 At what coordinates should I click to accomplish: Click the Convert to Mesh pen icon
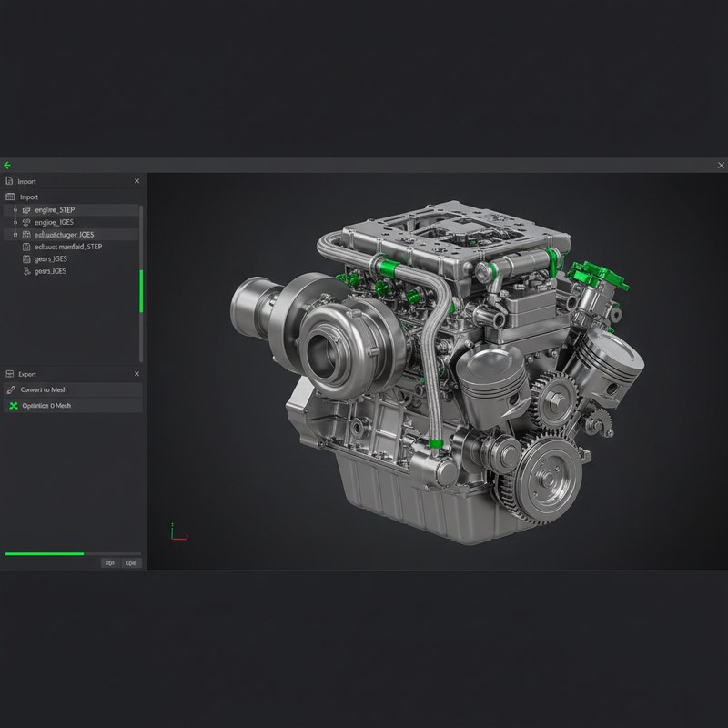point(11,389)
